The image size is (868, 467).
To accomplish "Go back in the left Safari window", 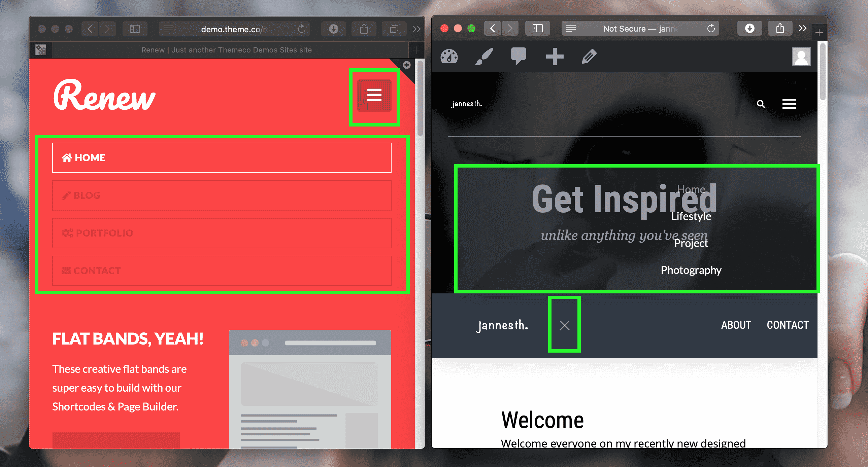I will click(90, 29).
